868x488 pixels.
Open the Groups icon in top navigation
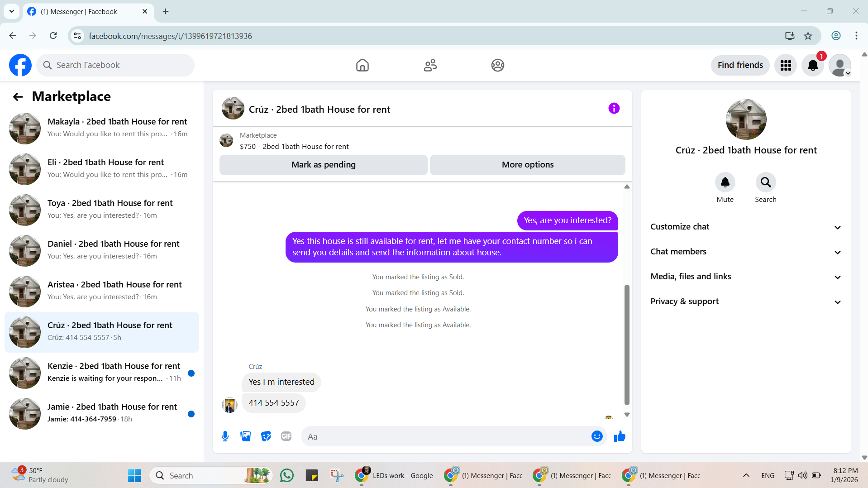click(498, 65)
